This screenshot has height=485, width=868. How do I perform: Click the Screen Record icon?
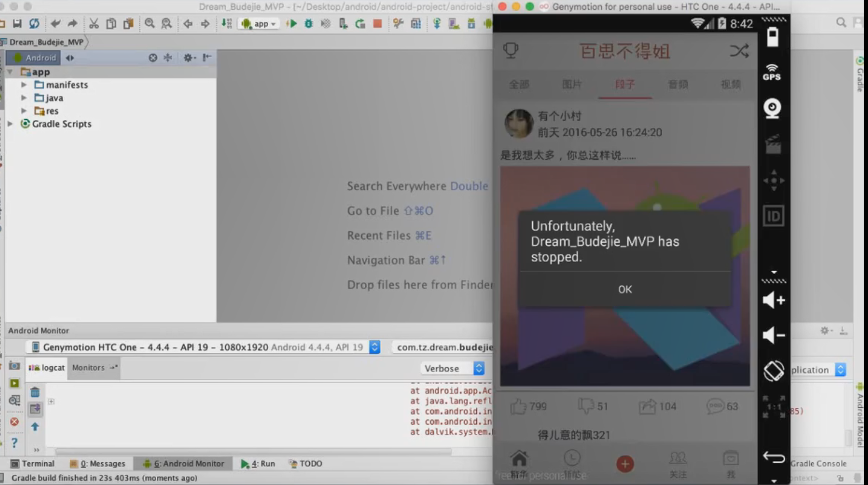pos(14,383)
